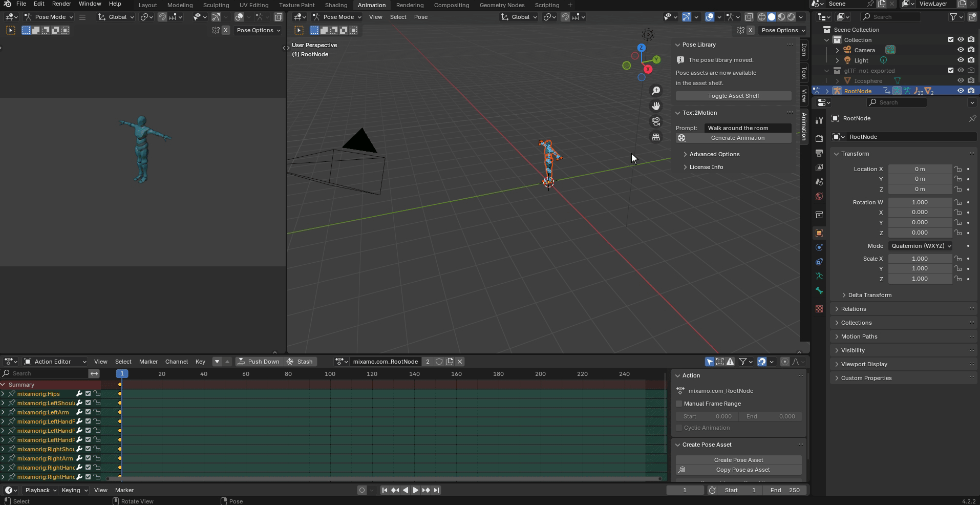Expand the Advanced Options section
The width and height of the screenshot is (980, 505).
click(x=714, y=154)
